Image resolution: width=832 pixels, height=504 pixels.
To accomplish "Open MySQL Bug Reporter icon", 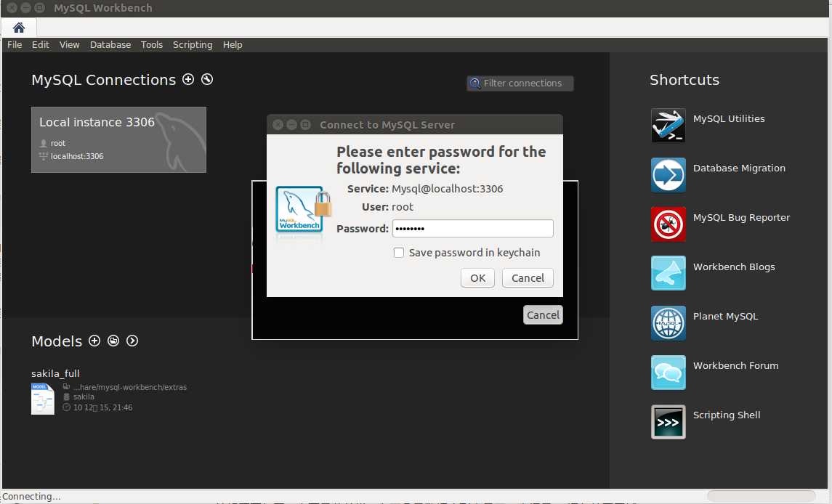I will coord(668,224).
